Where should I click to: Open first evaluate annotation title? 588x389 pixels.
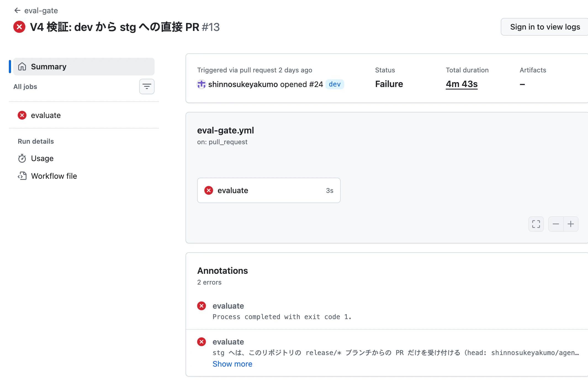228,306
